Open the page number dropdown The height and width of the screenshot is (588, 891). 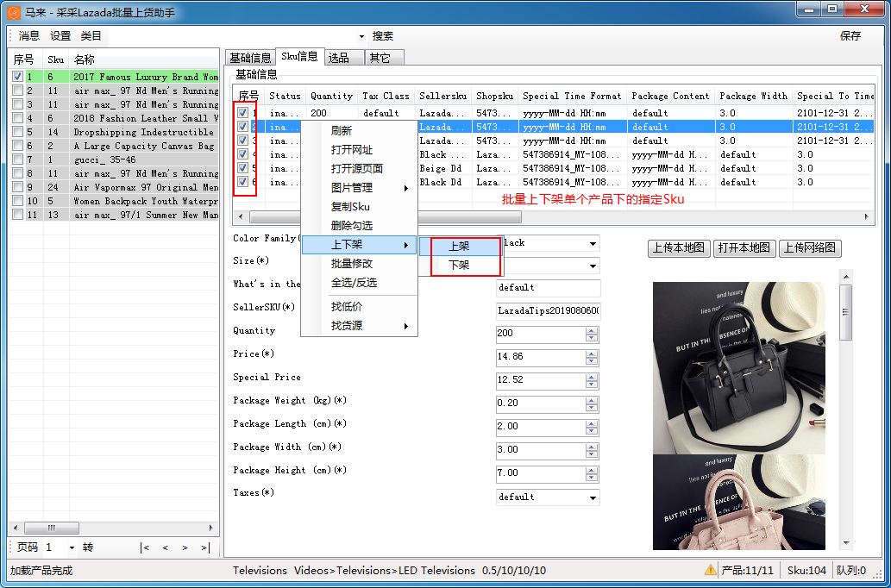[x=72, y=547]
